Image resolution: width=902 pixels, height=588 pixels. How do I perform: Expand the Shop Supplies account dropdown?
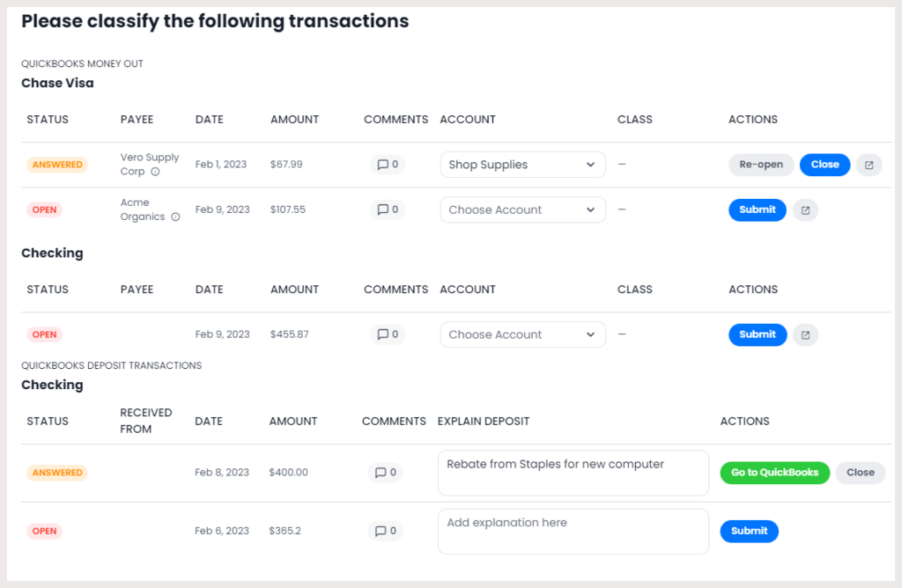522,165
